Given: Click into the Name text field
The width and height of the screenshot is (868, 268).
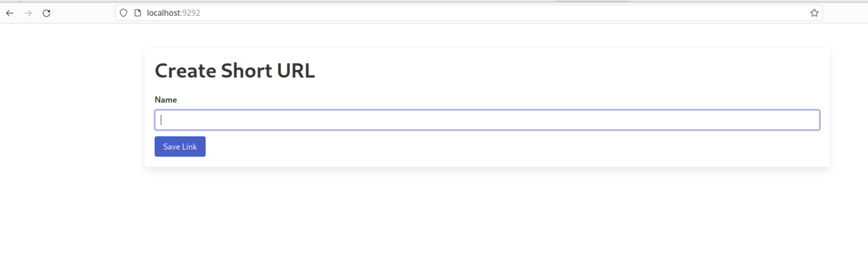Looking at the screenshot, I should point(487,120).
